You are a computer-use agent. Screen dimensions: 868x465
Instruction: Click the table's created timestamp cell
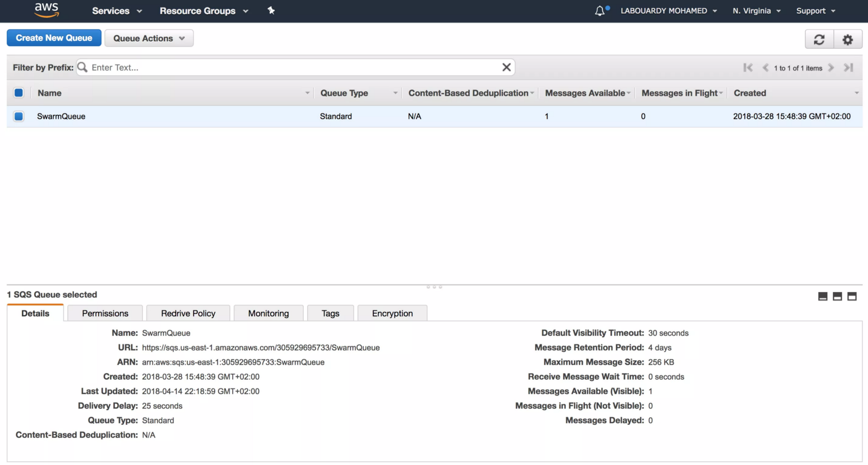pos(792,116)
